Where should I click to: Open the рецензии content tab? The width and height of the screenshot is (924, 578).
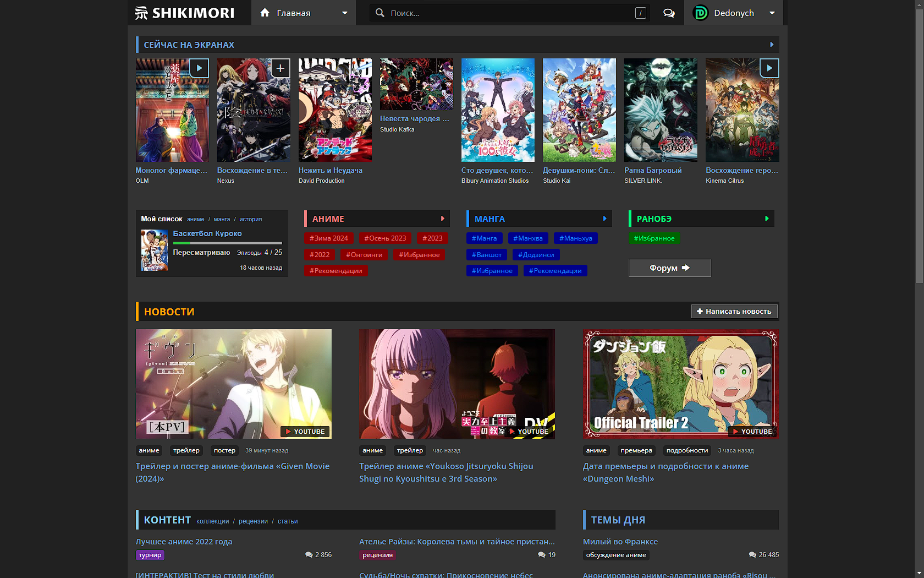pyautogui.click(x=253, y=521)
